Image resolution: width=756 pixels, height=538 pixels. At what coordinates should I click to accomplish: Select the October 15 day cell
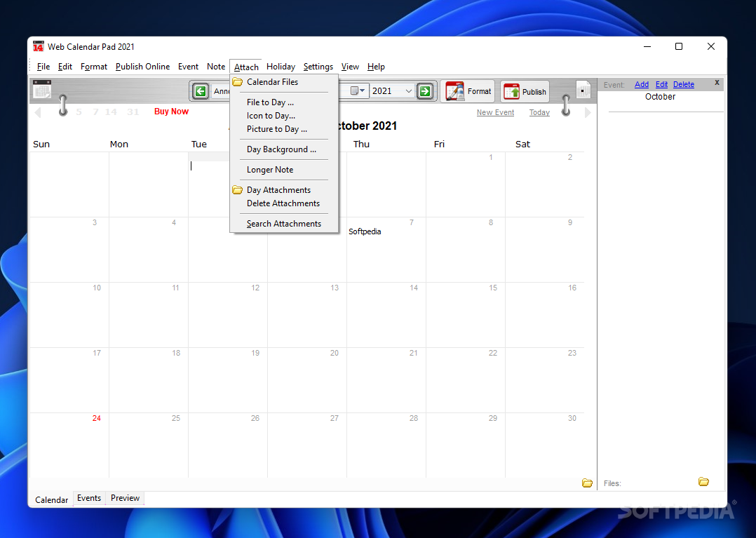[x=466, y=315]
